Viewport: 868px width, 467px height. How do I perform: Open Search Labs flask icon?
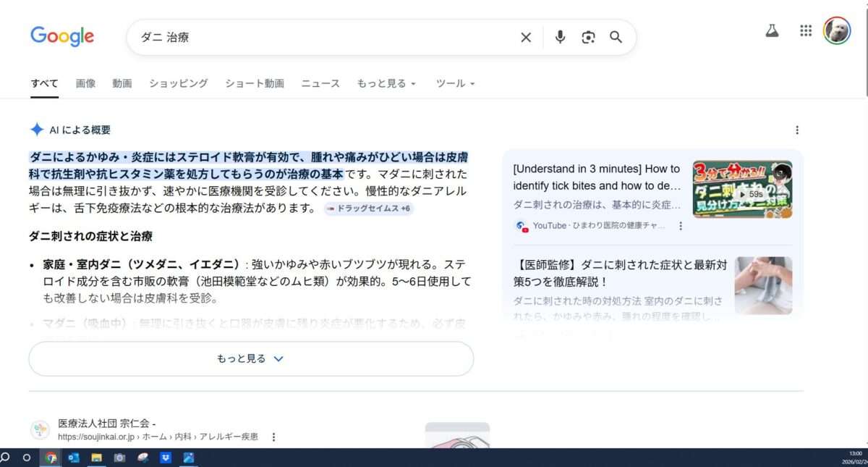coord(772,31)
